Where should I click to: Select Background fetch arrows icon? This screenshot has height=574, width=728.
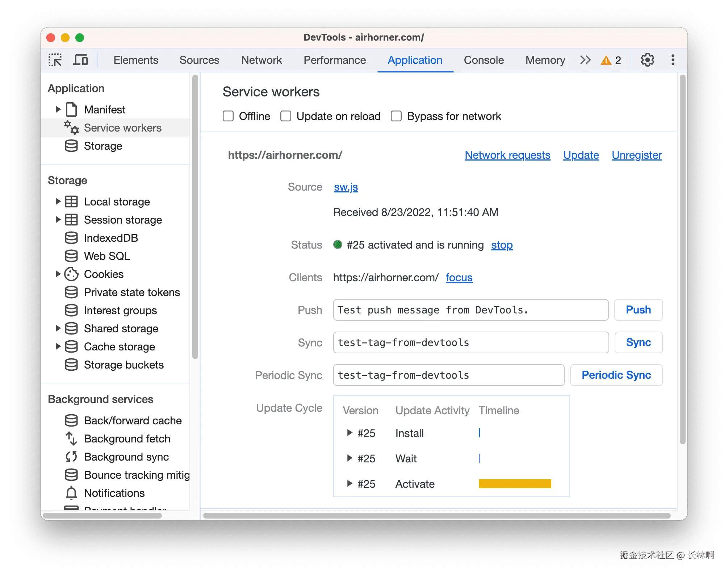[71, 438]
